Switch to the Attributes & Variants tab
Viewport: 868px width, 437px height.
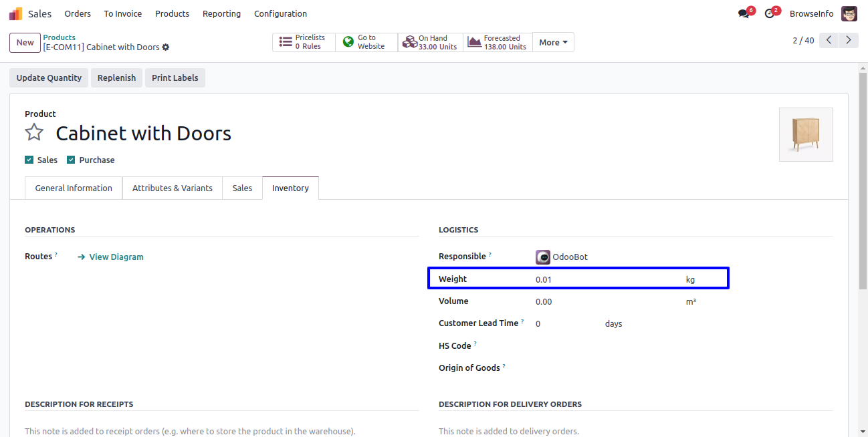(173, 188)
